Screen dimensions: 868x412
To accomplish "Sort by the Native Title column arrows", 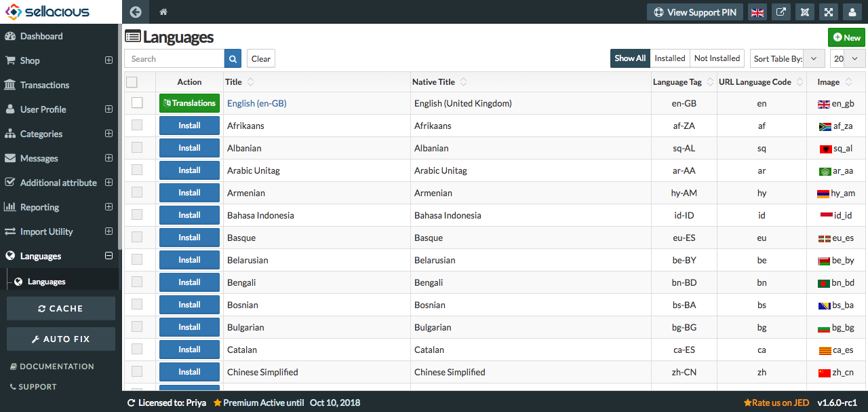I will coord(463,82).
